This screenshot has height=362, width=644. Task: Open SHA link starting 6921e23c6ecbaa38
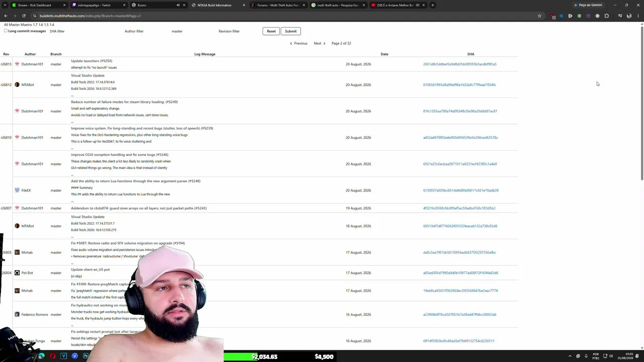click(x=460, y=164)
